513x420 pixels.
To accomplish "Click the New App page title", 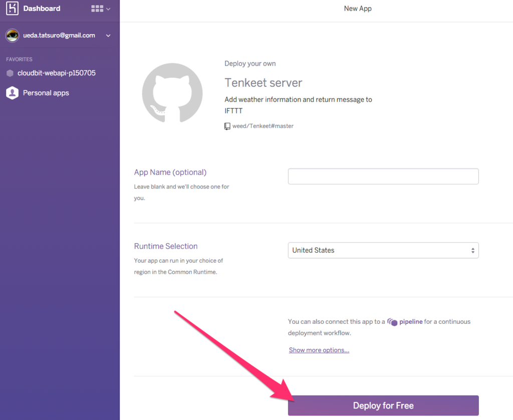I will [x=358, y=9].
